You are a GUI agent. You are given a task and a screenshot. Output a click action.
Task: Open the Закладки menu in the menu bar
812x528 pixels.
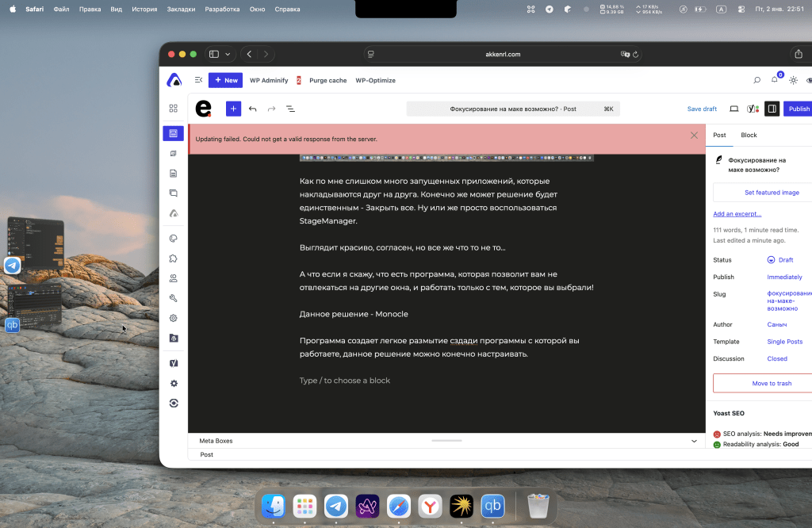tap(180, 9)
